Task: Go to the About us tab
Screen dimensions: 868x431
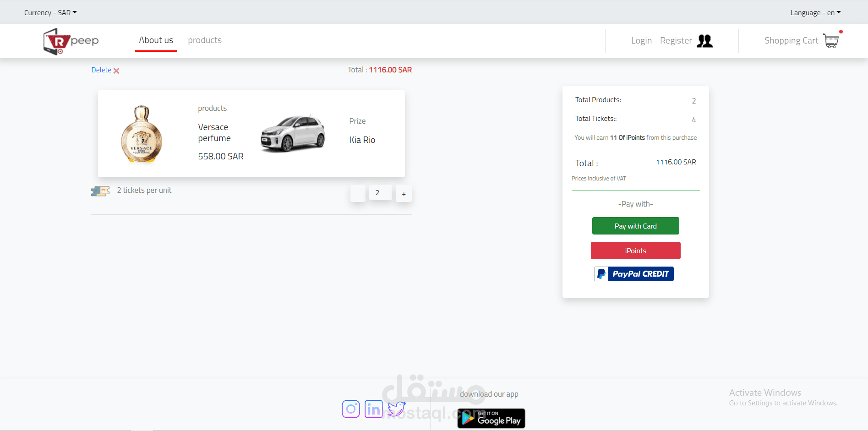Action: 156,40
